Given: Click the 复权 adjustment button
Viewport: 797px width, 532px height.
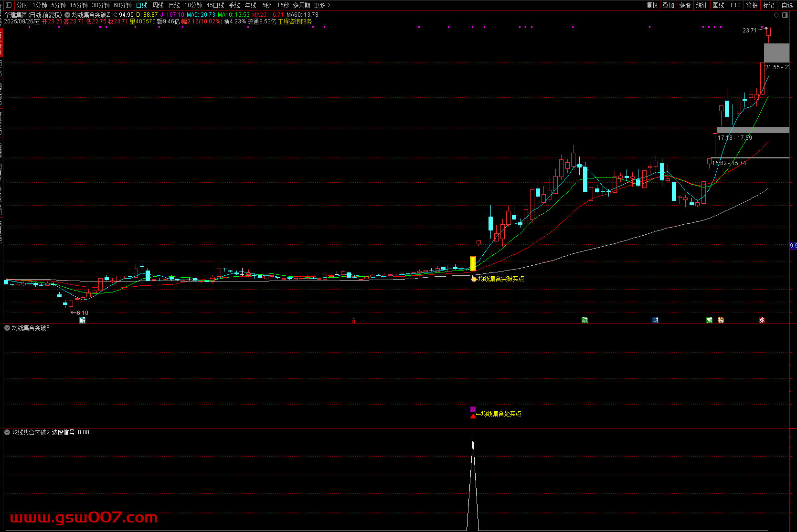Looking at the screenshot, I should tap(652, 5).
